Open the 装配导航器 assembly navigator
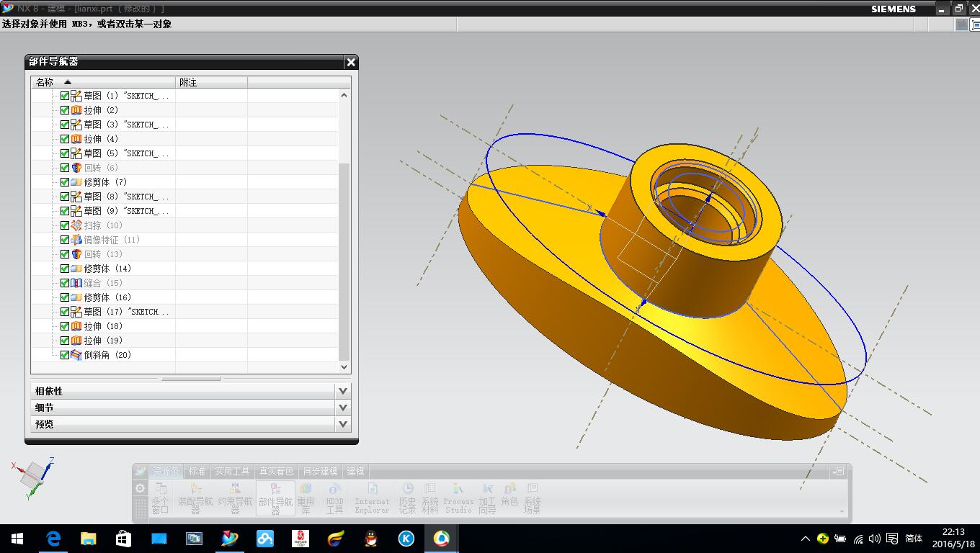980x553 pixels. click(x=195, y=498)
